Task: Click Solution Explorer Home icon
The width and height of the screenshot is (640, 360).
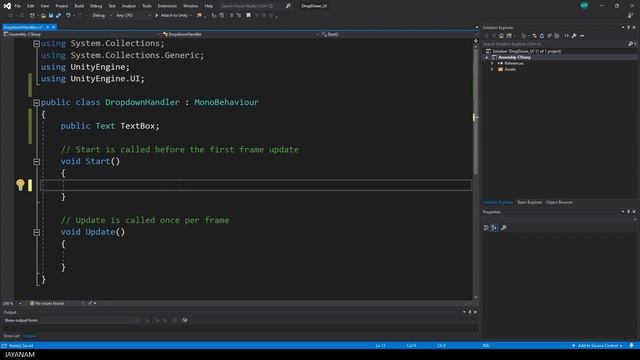Action: pos(501,36)
